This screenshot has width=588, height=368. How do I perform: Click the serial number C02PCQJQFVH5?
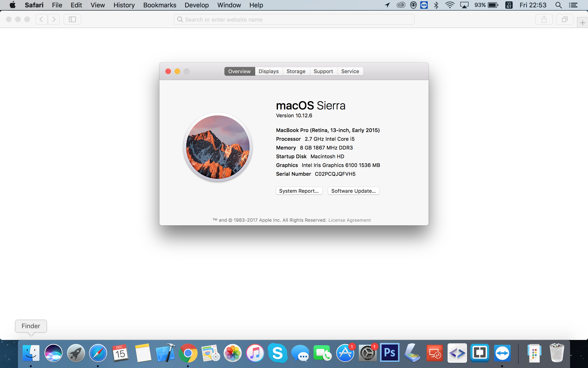(x=335, y=174)
